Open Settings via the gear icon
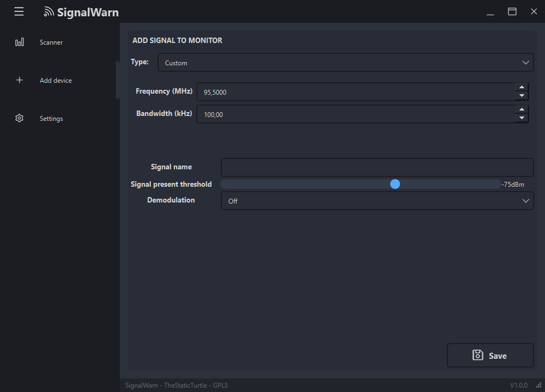 (19, 118)
